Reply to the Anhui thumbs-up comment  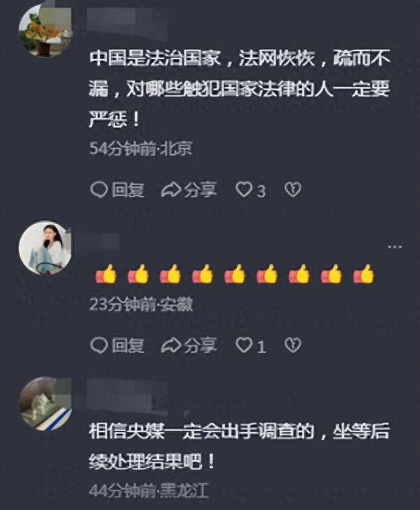117,345
